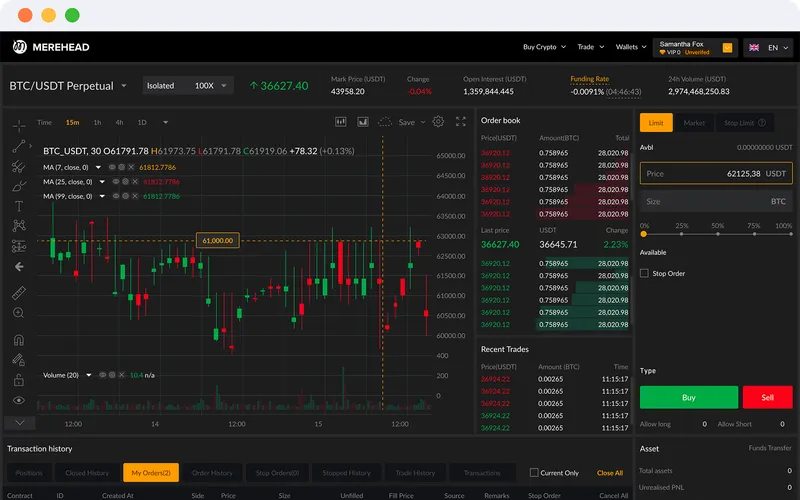The height and width of the screenshot is (500, 800).
Task: Select the pattern node tool
Action: click(19, 226)
